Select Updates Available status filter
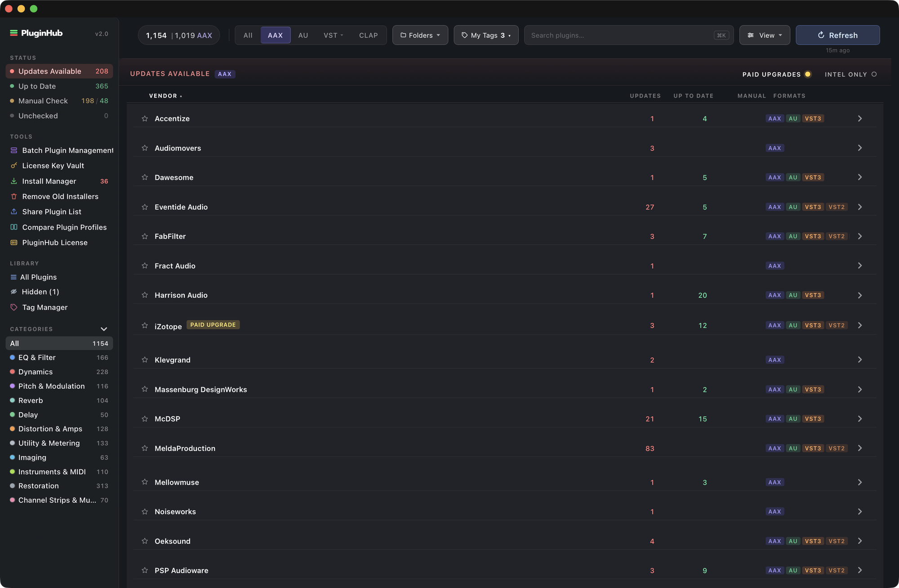The width and height of the screenshot is (899, 588). (59, 71)
